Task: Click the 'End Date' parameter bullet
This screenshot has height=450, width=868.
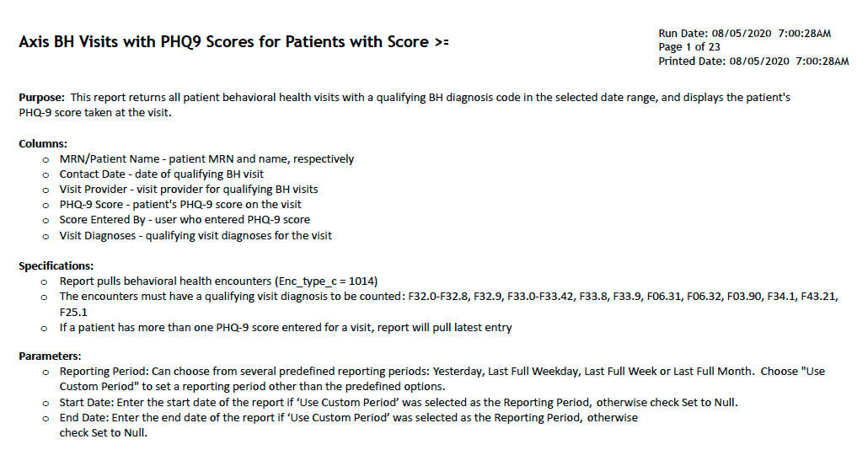Action: pos(349,425)
